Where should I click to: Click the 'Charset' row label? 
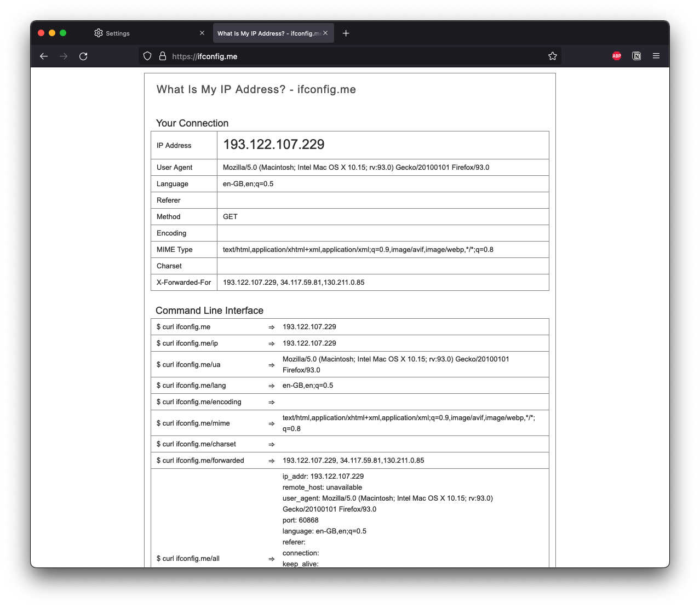coord(169,266)
